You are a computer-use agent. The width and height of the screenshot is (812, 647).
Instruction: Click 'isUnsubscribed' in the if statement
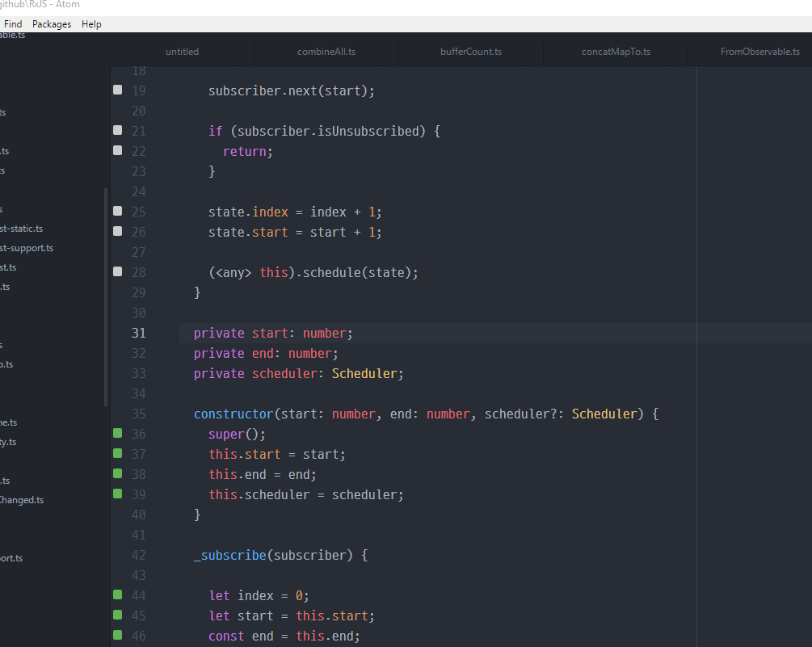click(x=368, y=132)
